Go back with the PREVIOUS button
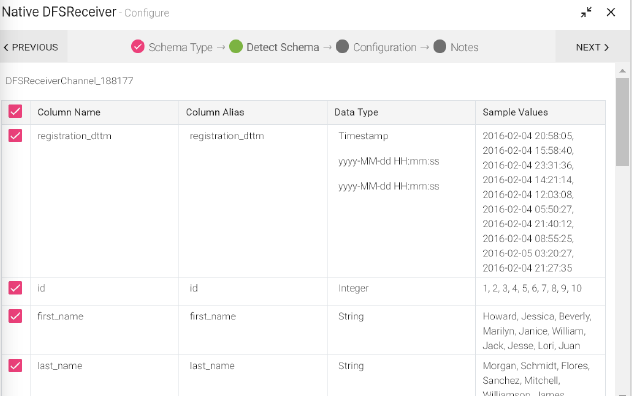Screen dimensions: 632x396 pos(31,47)
